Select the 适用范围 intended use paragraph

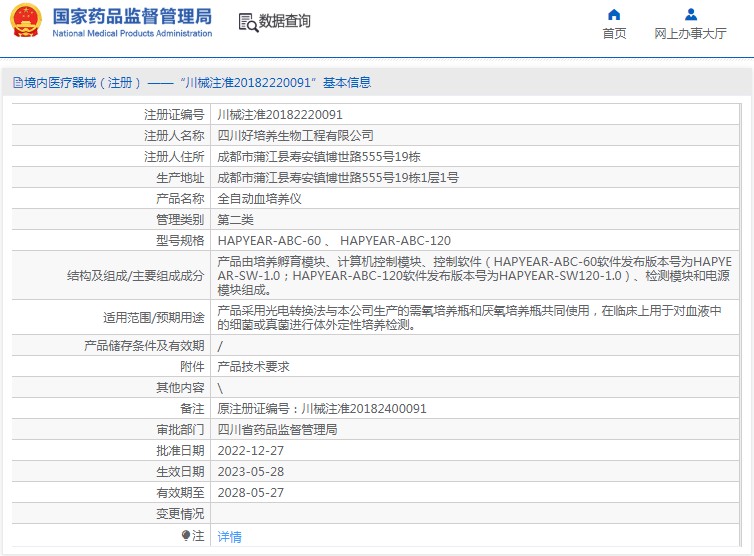pyautogui.click(x=469, y=317)
